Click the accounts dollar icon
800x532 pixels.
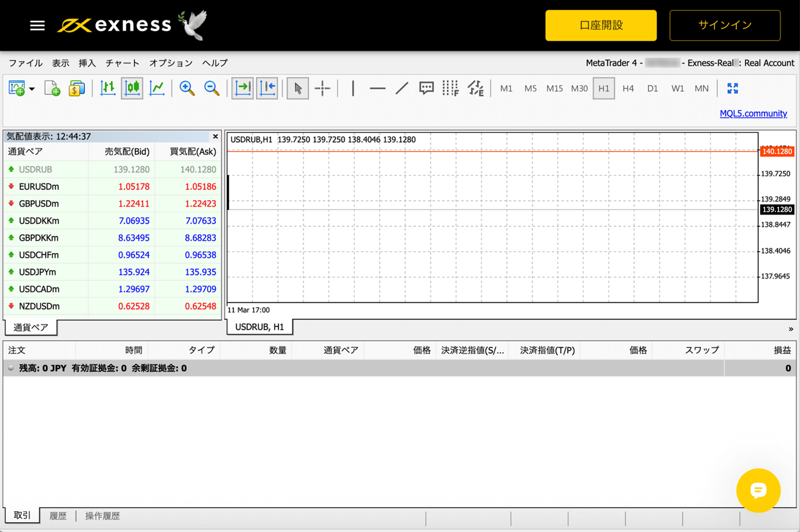point(77,88)
